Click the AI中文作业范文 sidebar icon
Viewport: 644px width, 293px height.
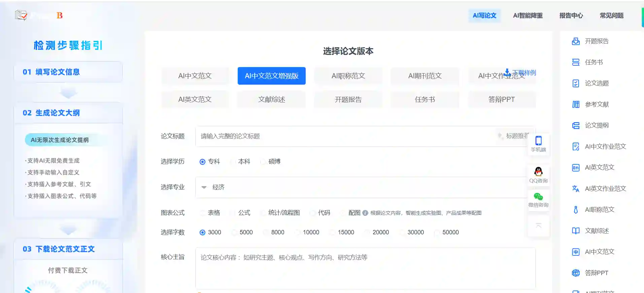click(x=576, y=147)
